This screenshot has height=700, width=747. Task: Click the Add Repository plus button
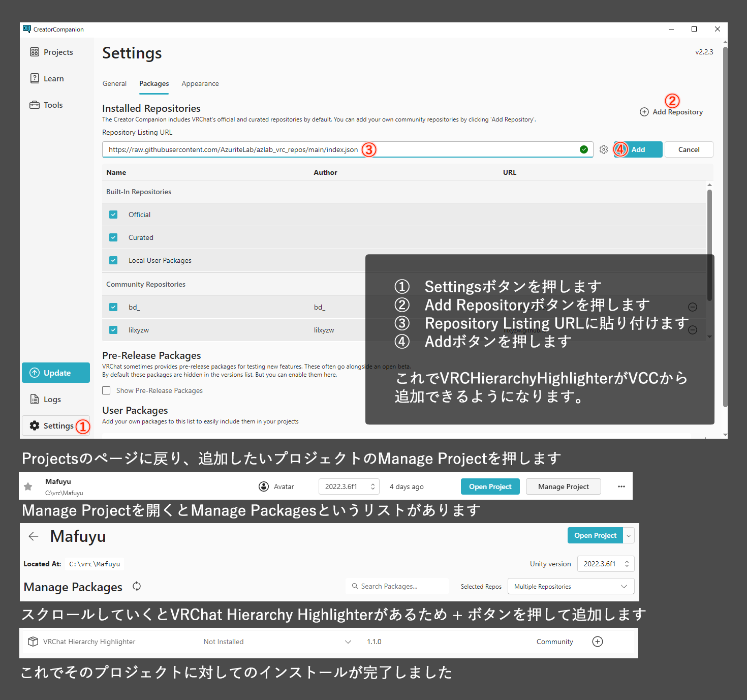pos(671,112)
